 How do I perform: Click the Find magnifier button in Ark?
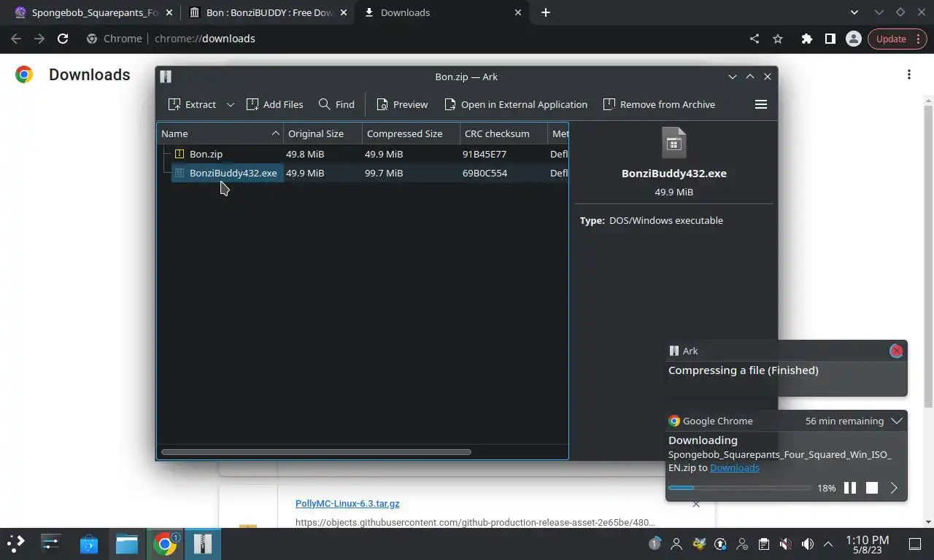tap(336, 104)
